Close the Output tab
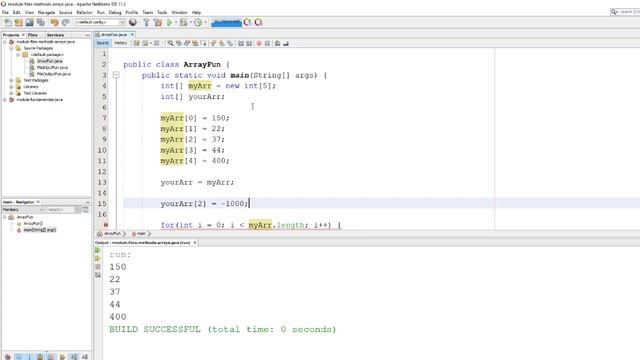This screenshot has height=360, width=640. click(x=195, y=242)
